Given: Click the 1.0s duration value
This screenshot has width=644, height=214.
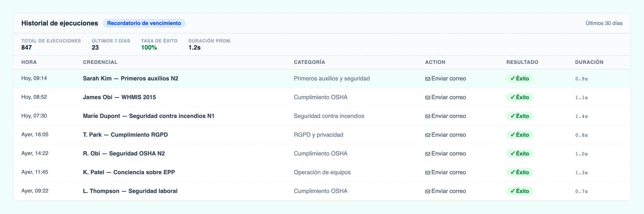Looking at the screenshot, I should click(x=581, y=154).
